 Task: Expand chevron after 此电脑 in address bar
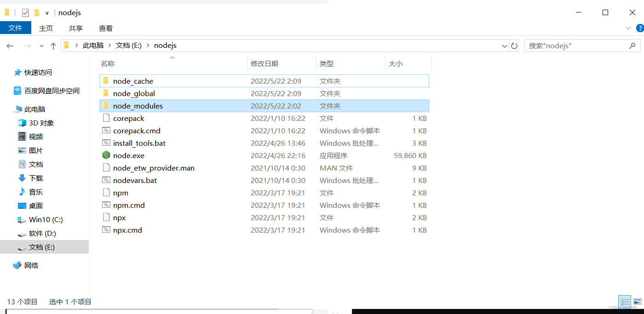[110, 46]
